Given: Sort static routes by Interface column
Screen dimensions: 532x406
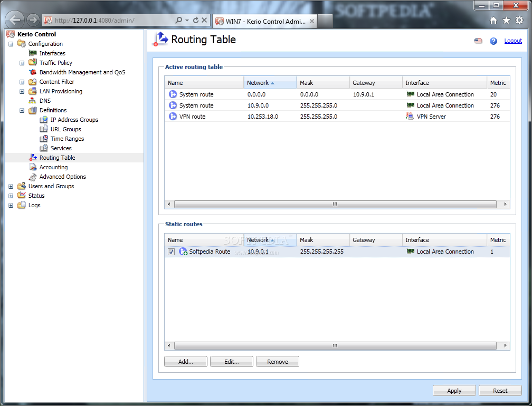Looking at the screenshot, I should point(444,240).
